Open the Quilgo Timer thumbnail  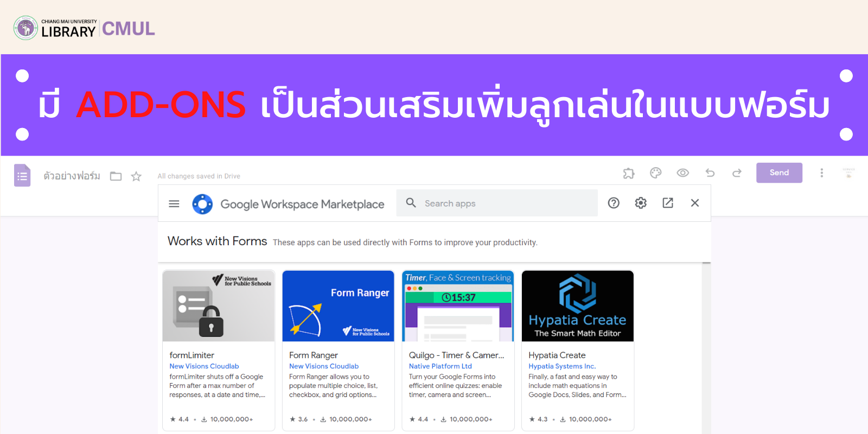click(458, 306)
